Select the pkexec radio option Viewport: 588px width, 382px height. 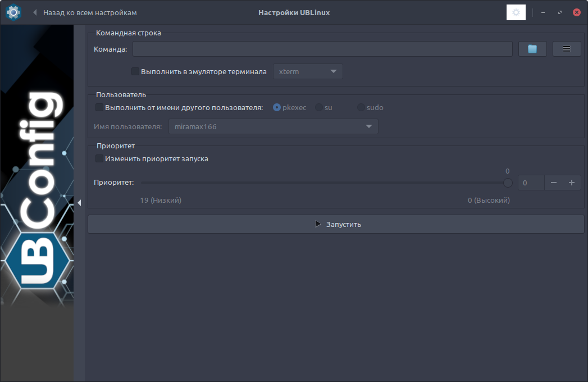(277, 107)
